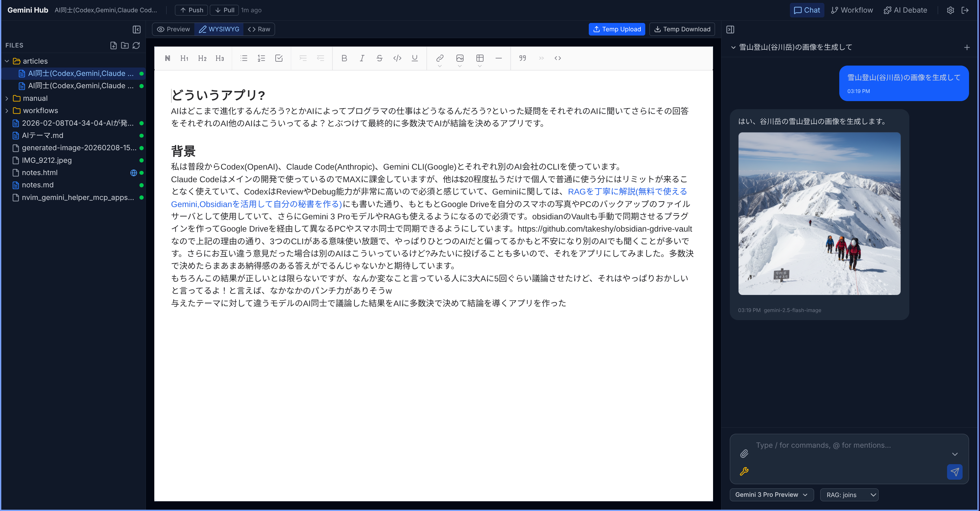Create a new file in the Files panel
Screen dimensions: 980x511
pos(113,45)
